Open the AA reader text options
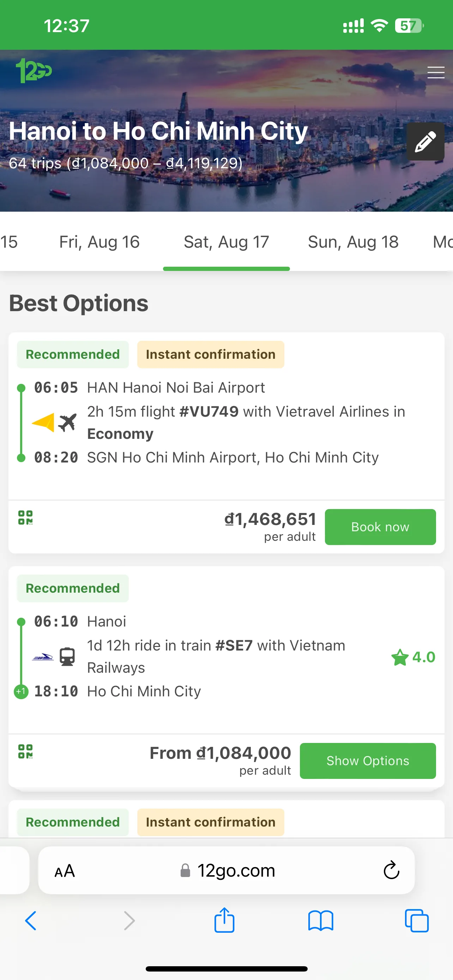 pyautogui.click(x=65, y=870)
